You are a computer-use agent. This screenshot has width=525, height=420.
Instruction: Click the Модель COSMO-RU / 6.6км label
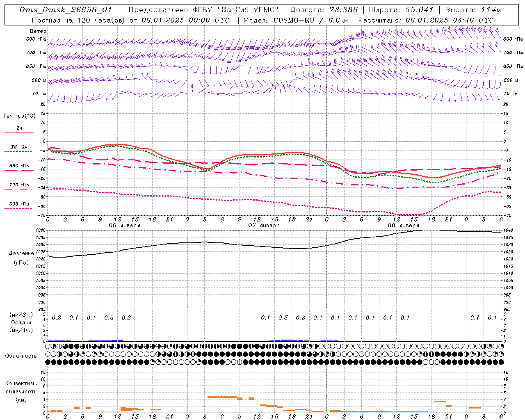click(x=296, y=20)
